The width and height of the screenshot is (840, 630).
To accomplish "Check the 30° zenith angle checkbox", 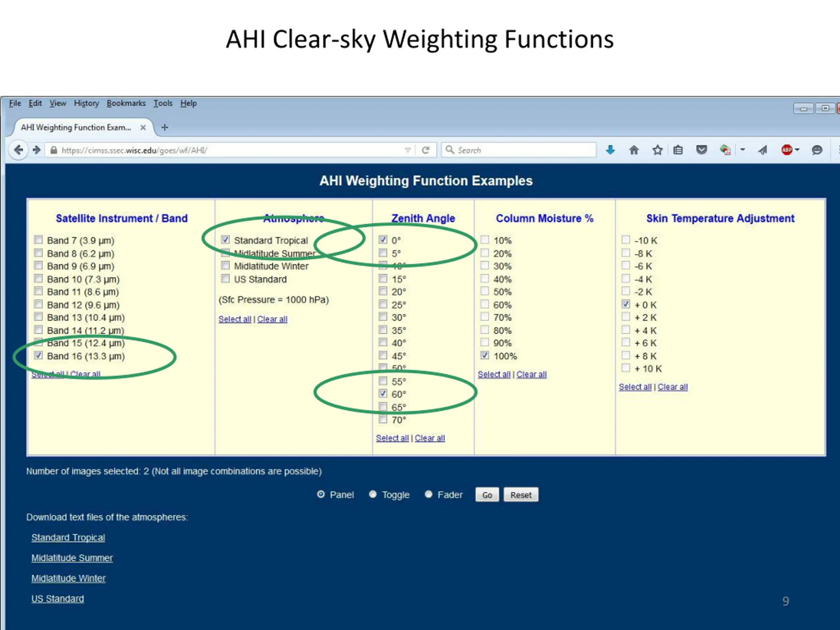I will (x=383, y=317).
